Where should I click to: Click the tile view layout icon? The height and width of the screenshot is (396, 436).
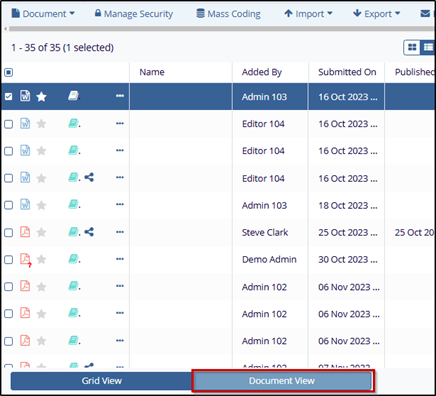[412, 48]
